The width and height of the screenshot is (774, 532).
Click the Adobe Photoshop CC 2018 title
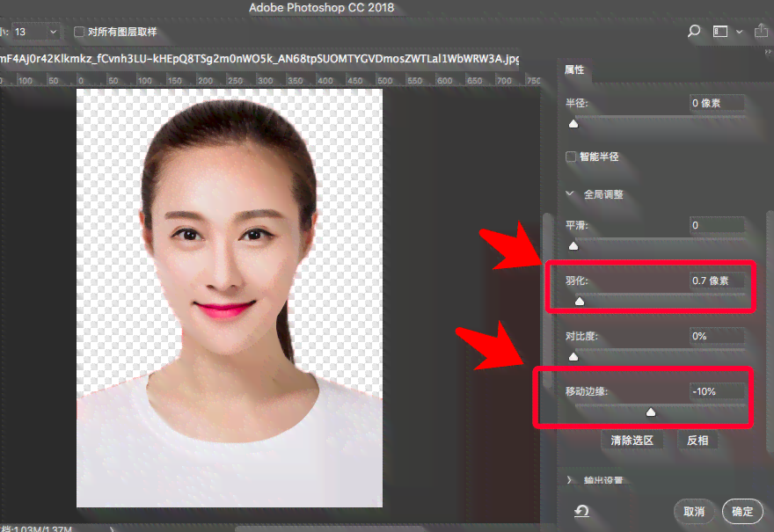point(321,8)
